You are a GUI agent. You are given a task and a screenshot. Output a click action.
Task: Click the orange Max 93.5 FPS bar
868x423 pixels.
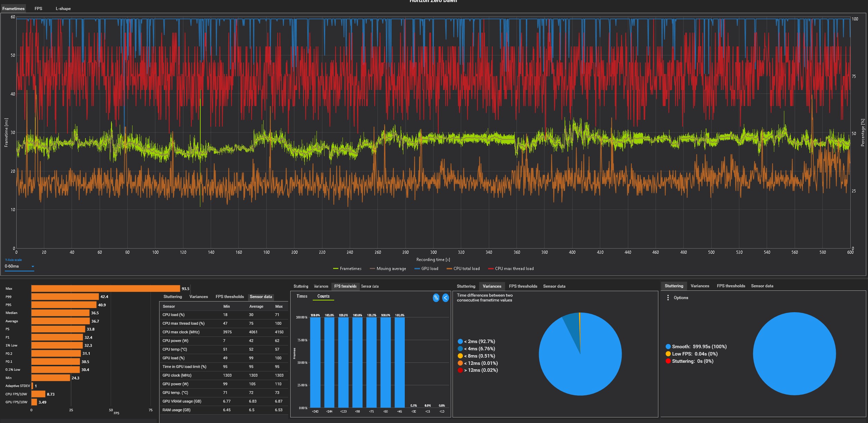106,288
